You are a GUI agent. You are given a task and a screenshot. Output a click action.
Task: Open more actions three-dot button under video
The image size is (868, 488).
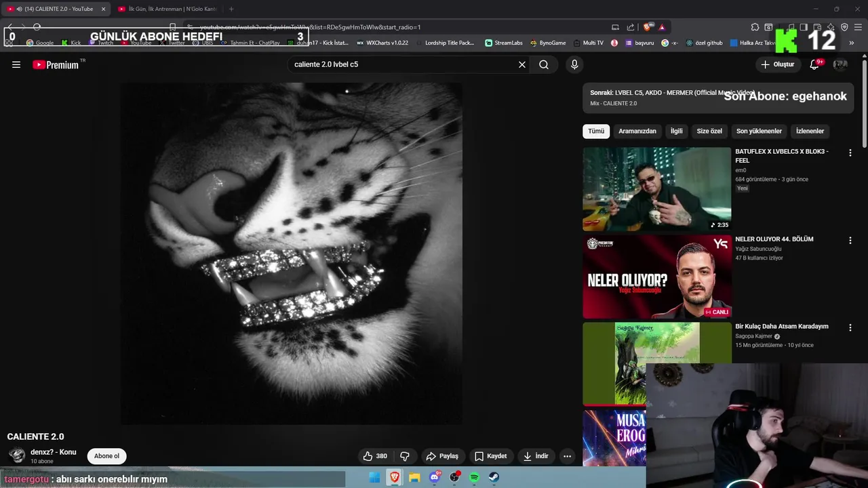pos(568,456)
